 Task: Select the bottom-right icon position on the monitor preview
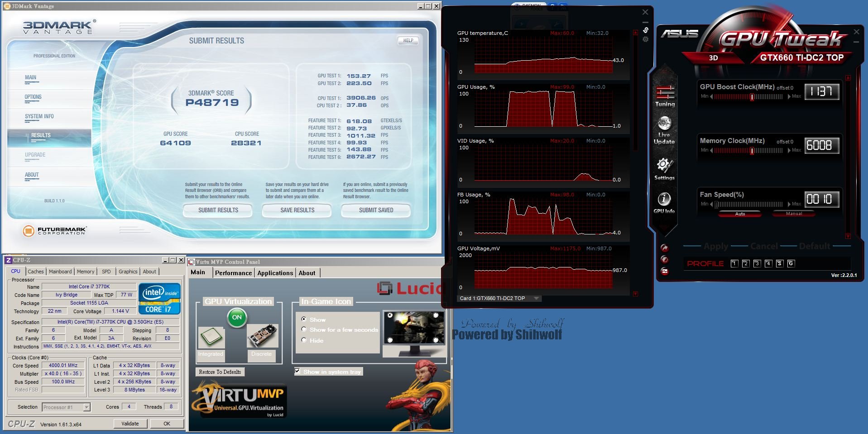436,340
